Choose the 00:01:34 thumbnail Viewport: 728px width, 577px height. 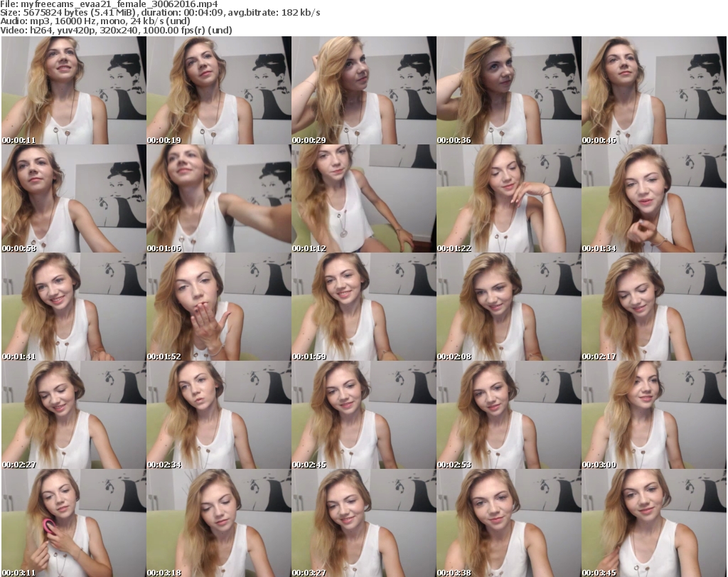click(x=653, y=199)
